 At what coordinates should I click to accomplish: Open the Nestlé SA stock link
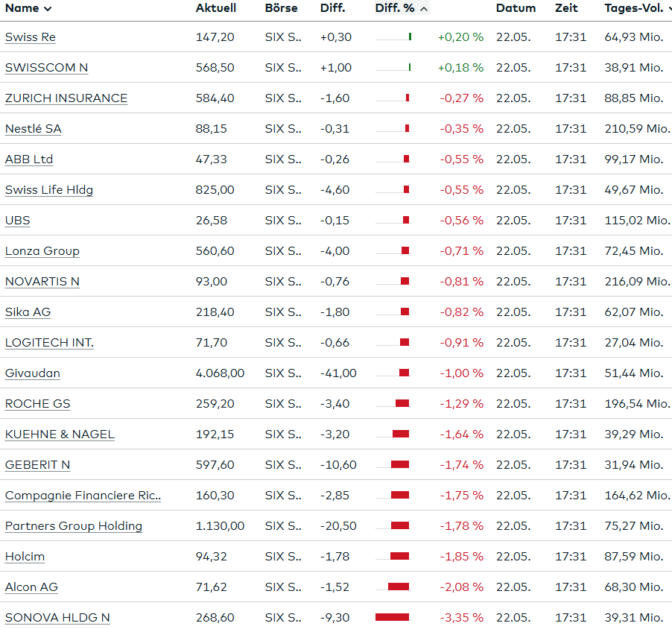coord(34,129)
